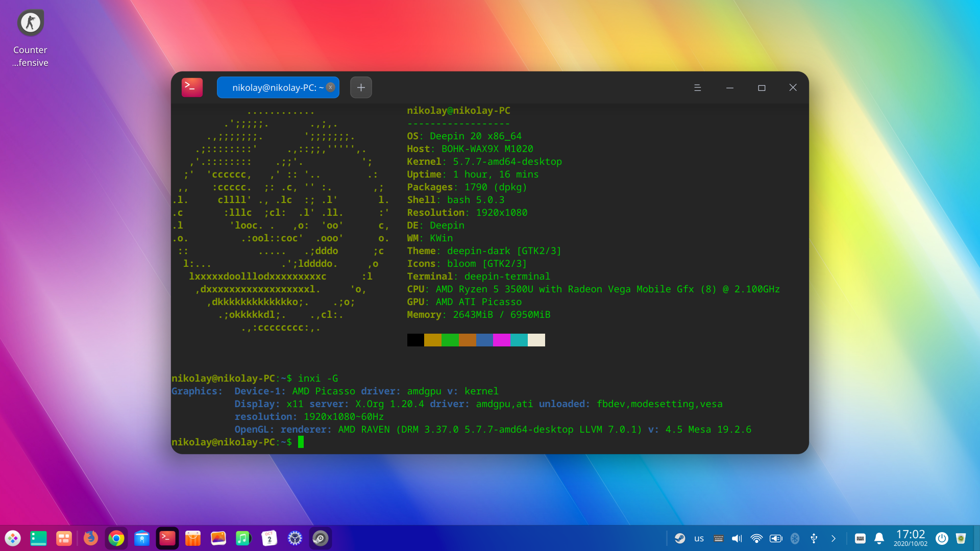This screenshot has height=551, width=980.
Task: Open the Wi-Fi network tray icon
Action: tap(756, 538)
